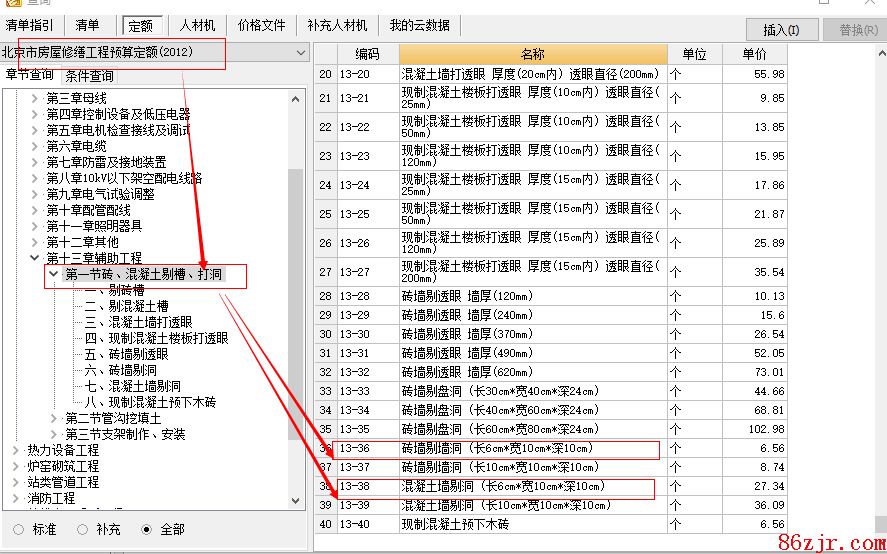Select 五、砖墙剔透眼 in the tree
The width and height of the screenshot is (887, 554).
pyautogui.click(x=125, y=354)
